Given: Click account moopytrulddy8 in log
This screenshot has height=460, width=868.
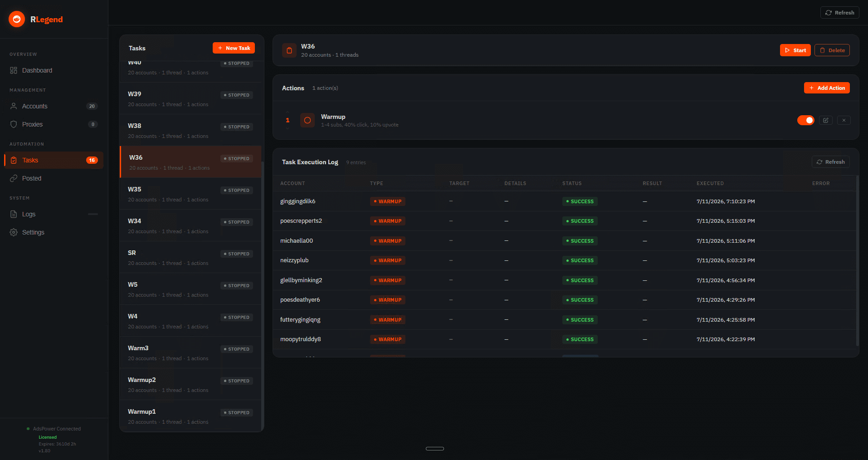Looking at the screenshot, I should (x=301, y=339).
